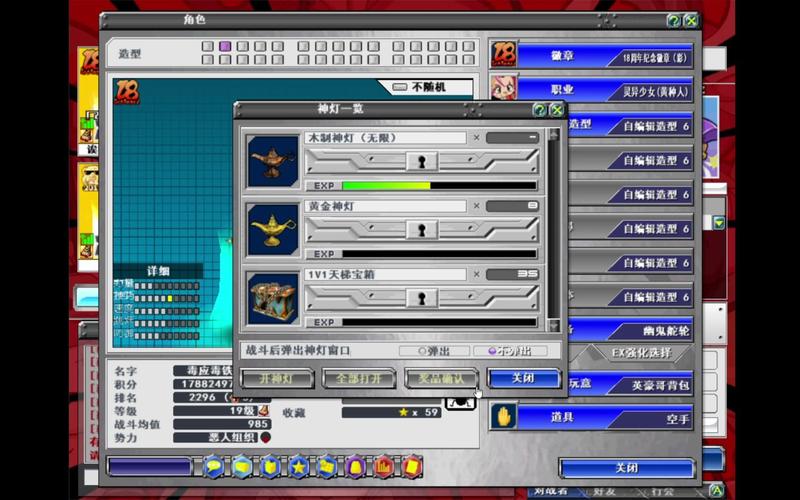Image resolution: width=800 pixels, height=500 pixels.
Task: Select the 1V1 ladder treasure chest icon
Action: point(272,298)
